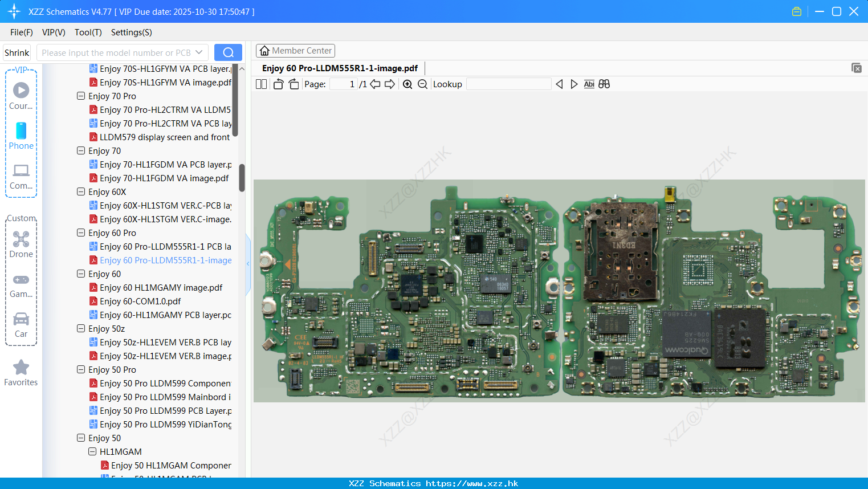Open Enjoy 60 HL1MGAMY image.pdf
The height and width of the screenshot is (489, 868).
[156, 287]
